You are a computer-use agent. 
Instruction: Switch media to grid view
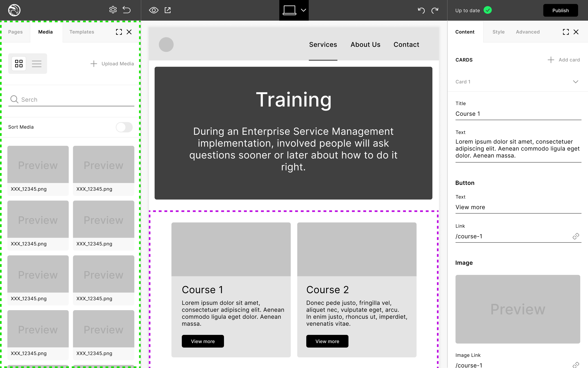point(19,64)
